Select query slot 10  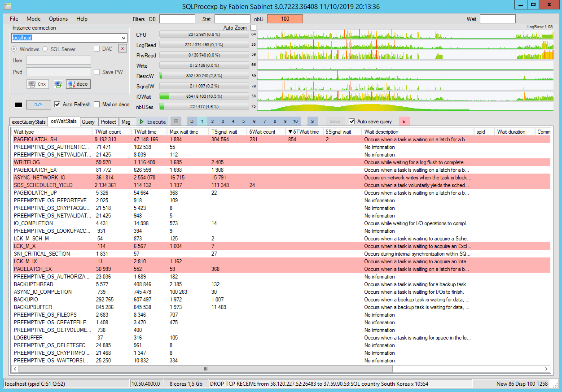tap(295, 122)
